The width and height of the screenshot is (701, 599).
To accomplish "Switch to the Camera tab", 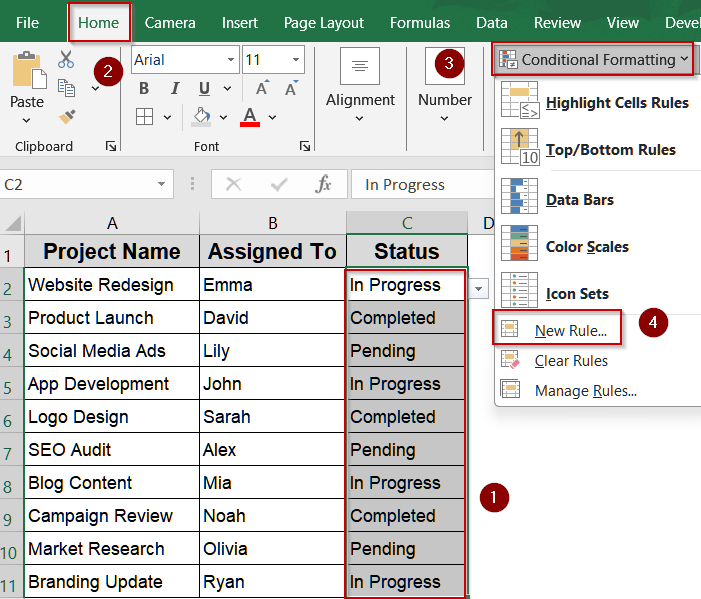I will click(170, 23).
